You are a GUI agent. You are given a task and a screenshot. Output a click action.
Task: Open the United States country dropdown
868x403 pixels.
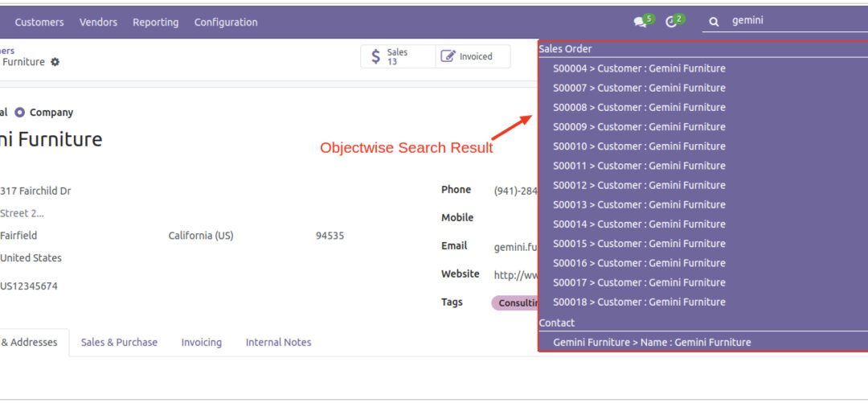click(x=31, y=257)
